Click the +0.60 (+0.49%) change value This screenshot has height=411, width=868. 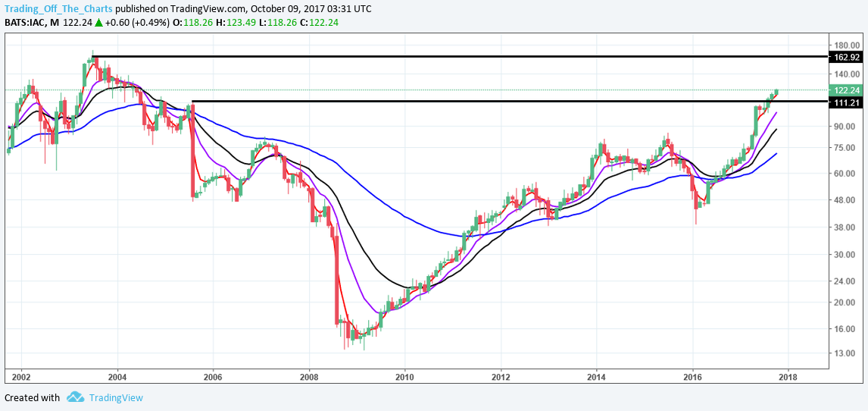137,23
